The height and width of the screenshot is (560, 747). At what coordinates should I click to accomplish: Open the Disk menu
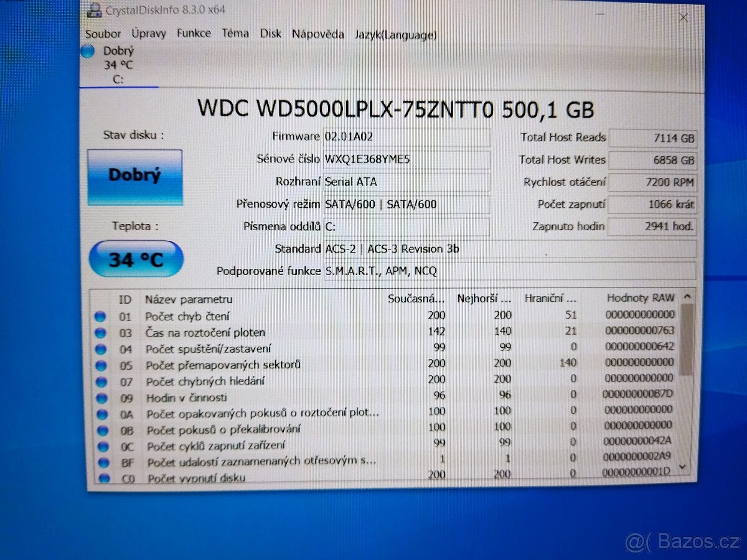tap(271, 33)
